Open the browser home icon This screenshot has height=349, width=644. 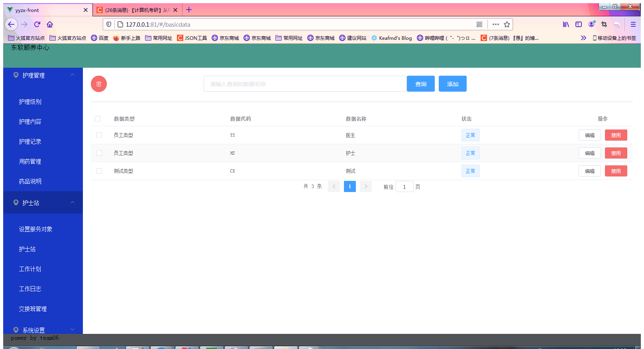(x=50, y=24)
